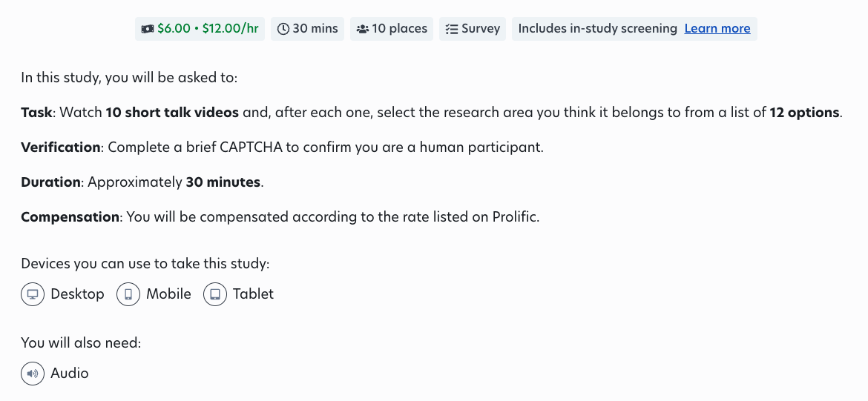This screenshot has width=868, height=401.
Task: Click the 30 mins duration tag
Action: 307,29
